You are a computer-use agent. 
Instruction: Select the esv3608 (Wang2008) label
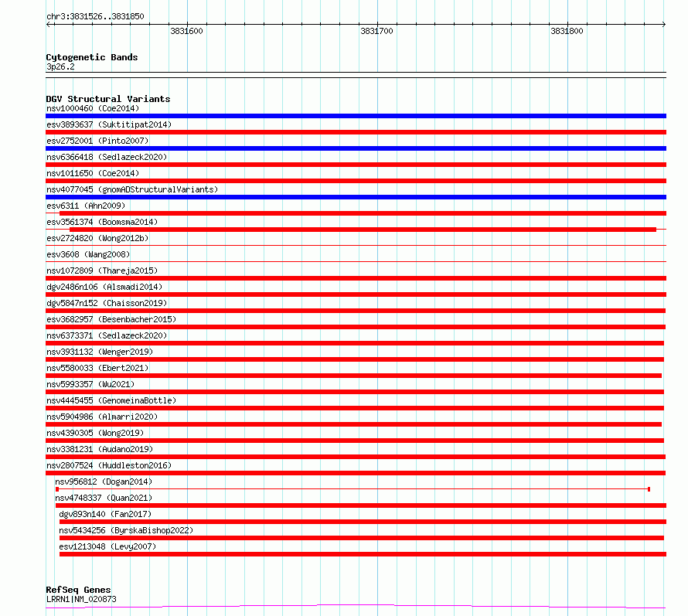point(88,254)
